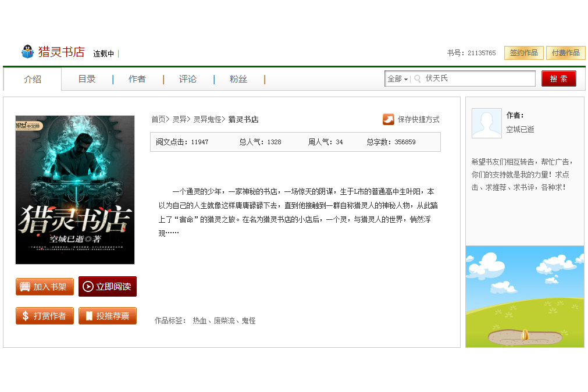Open the 粉丝 tab
Image resolution: width=588 pixels, height=392 pixels.
point(238,79)
